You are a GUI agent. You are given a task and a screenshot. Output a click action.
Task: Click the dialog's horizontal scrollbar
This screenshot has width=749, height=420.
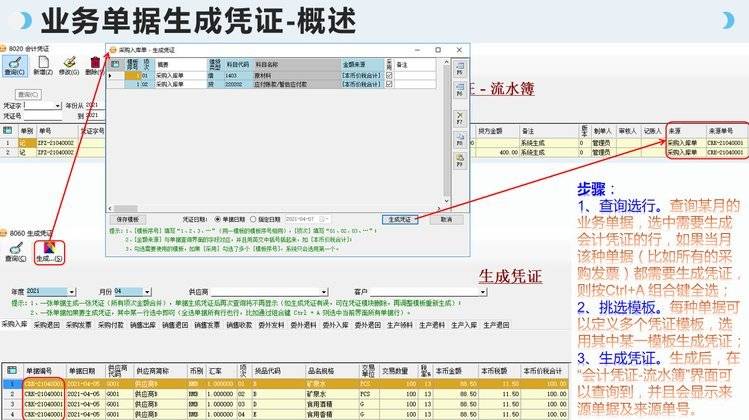point(275,207)
